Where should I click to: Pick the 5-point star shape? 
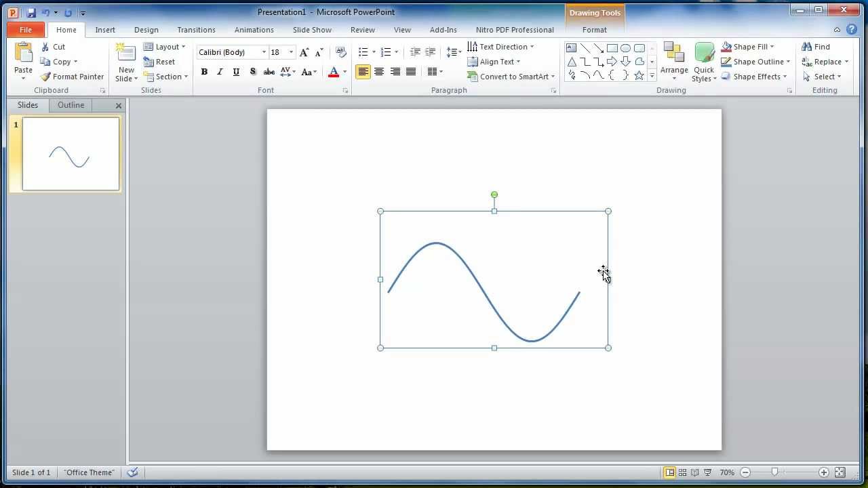[x=639, y=76]
